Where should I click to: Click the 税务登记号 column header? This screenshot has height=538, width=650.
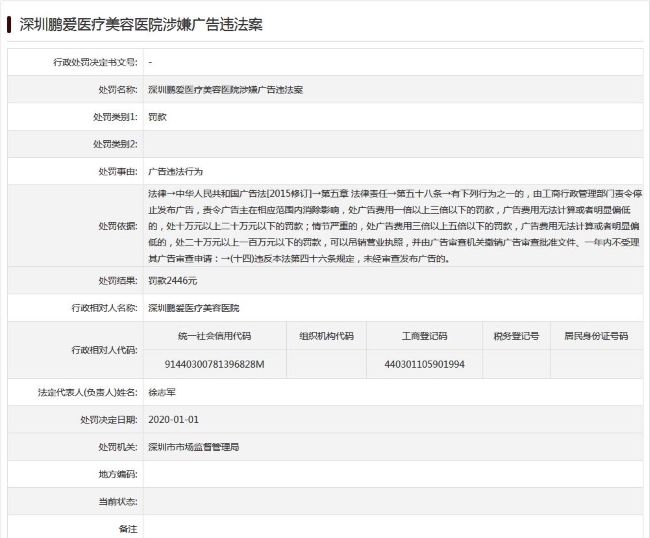coord(516,336)
